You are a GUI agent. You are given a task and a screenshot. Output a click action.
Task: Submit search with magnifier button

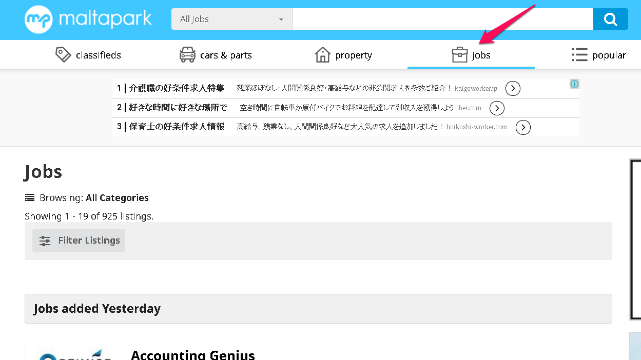click(x=610, y=19)
